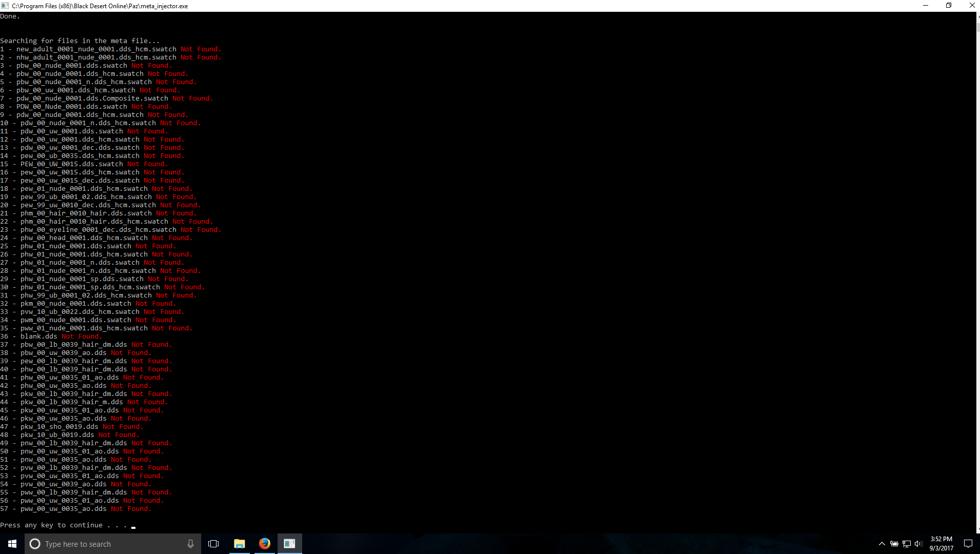Click the console window's title bar icon

[5, 6]
